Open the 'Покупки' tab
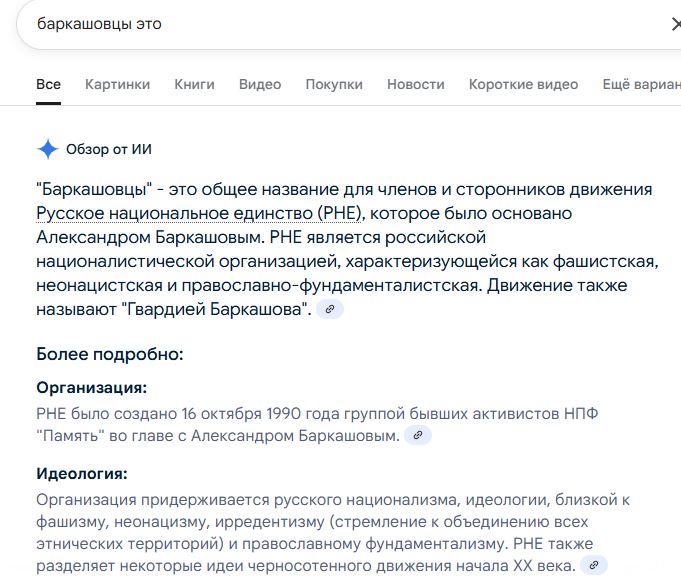Viewport: 681px width, 579px height. pos(334,84)
